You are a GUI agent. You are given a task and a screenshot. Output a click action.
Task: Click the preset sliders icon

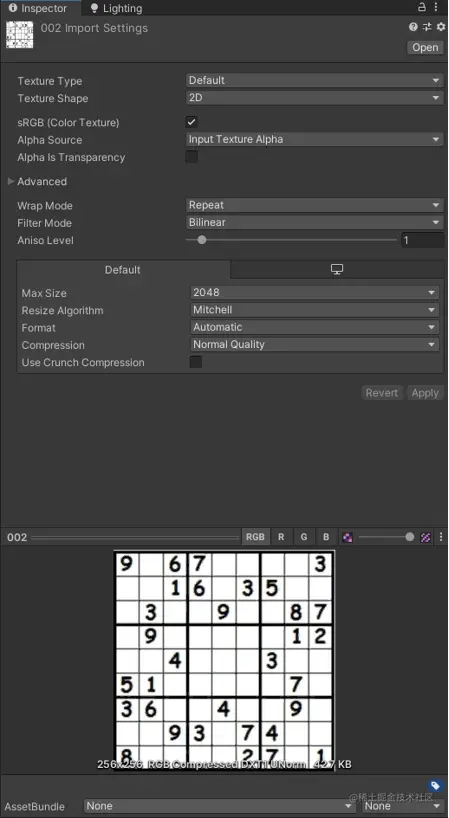427,27
